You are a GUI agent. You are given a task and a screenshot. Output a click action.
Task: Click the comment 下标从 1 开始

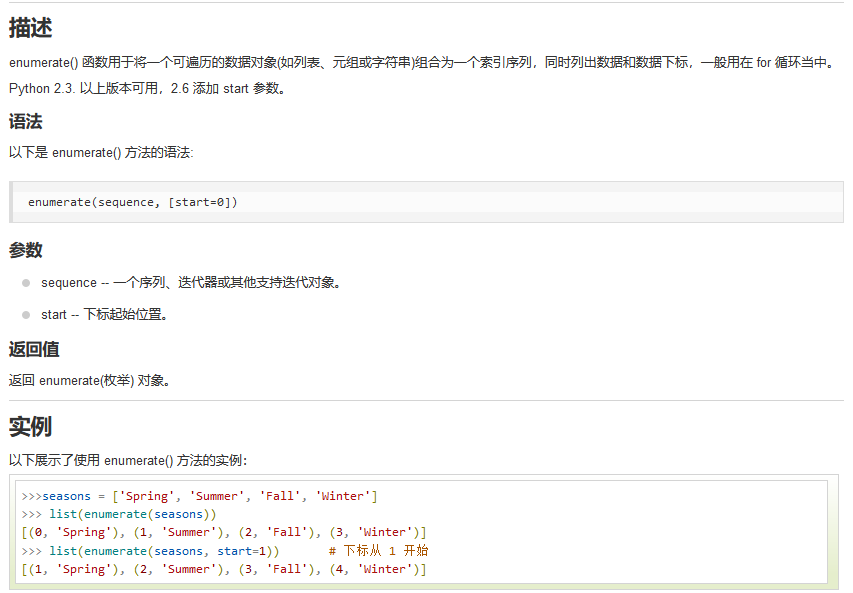coord(382,550)
